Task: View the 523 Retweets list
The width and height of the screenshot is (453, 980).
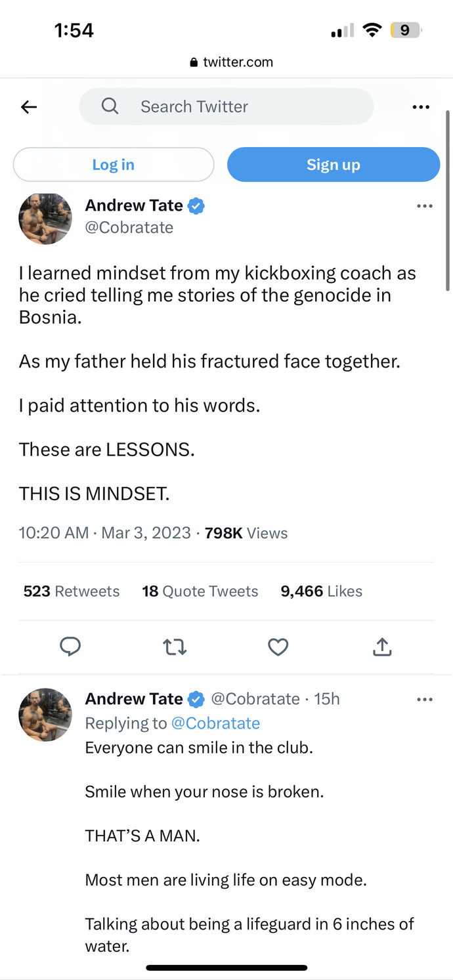Action: point(72,591)
